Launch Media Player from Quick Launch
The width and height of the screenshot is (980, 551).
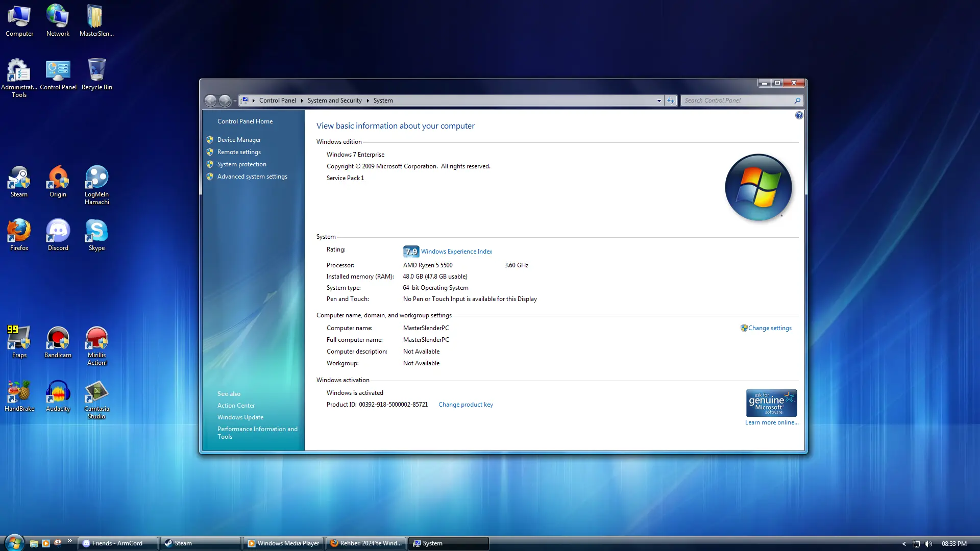pyautogui.click(x=46, y=544)
